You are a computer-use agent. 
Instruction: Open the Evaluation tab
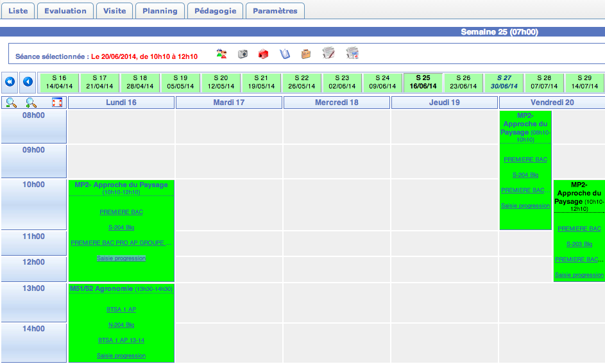coord(65,11)
